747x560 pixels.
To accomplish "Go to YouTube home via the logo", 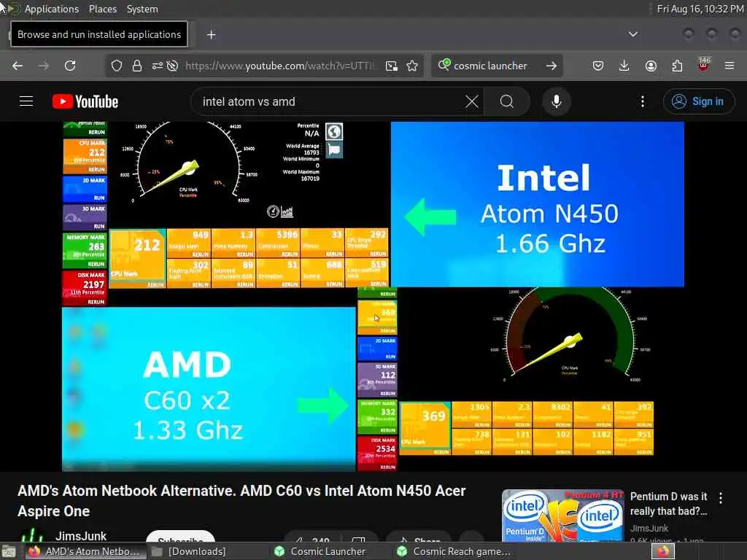I will coord(85,101).
